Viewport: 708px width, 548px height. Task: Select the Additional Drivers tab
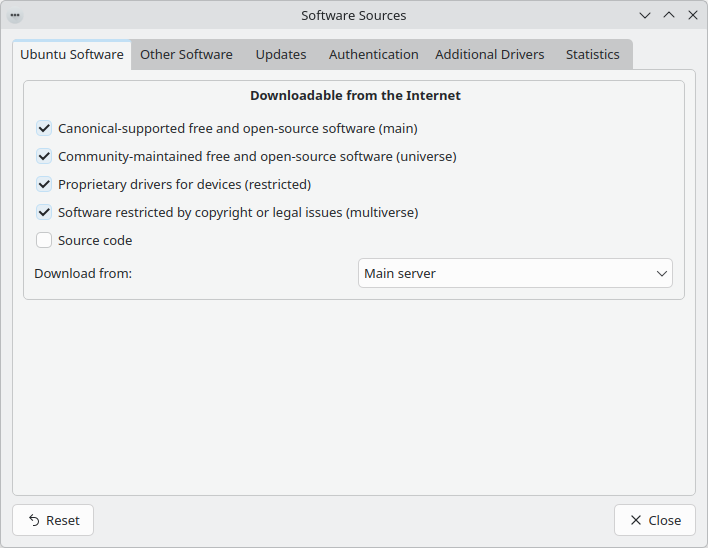489,55
